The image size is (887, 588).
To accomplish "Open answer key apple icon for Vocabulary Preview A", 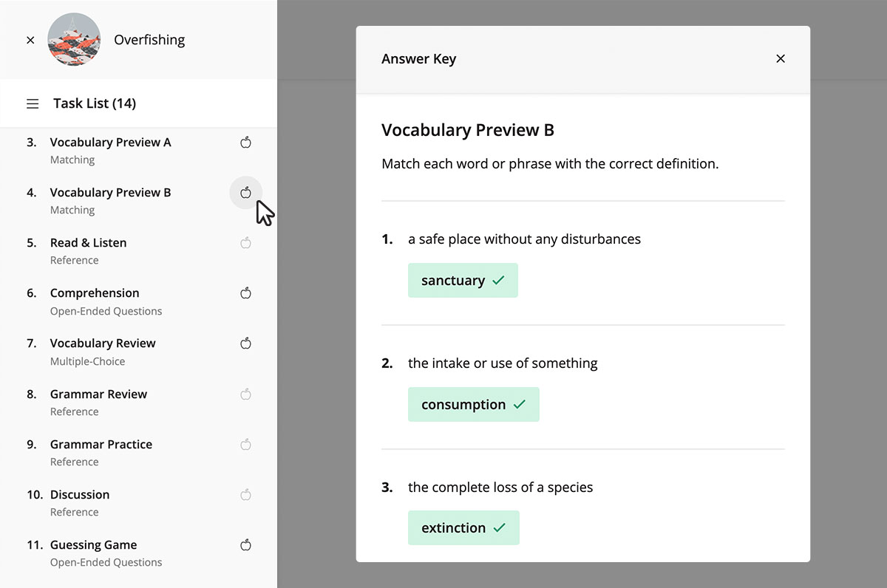I will point(246,143).
